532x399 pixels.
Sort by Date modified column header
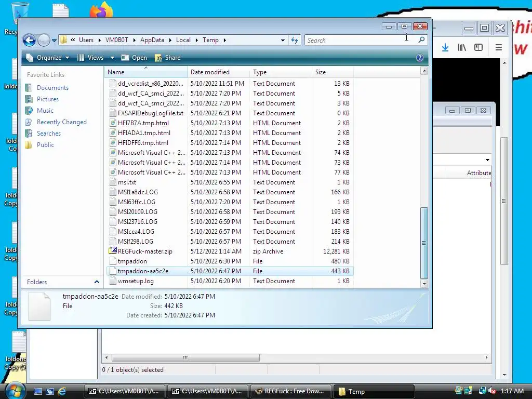point(219,72)
